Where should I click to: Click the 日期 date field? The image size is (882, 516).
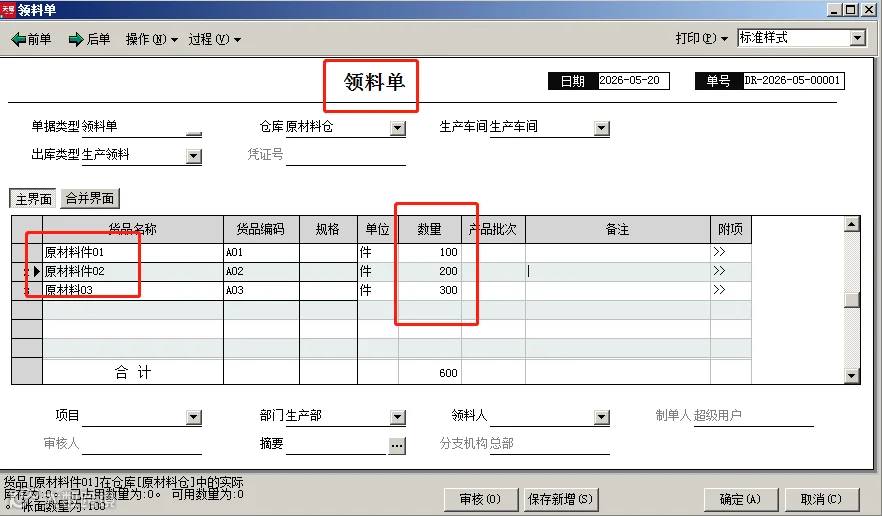pyautogui.click(x=633, y=80)
